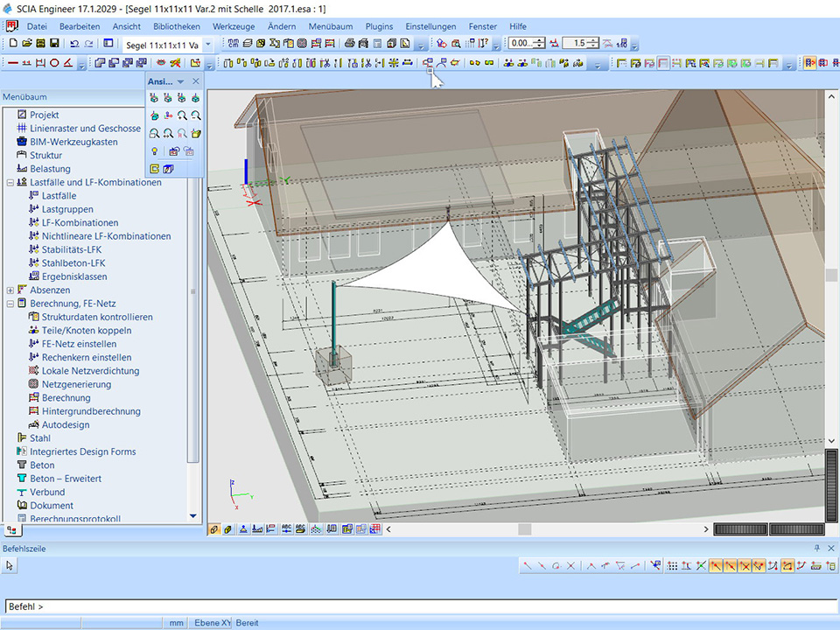This screenshot has height=630, width=840.
Task: Collapse Lastfälle und LF-Kombinationen tree node
Action: click(x=10, y=183)
